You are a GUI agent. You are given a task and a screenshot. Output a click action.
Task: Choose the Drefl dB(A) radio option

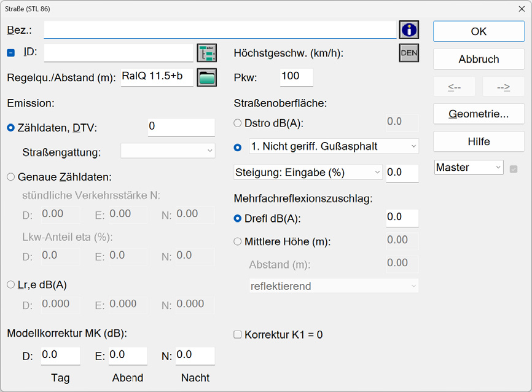(x=238, y=219)
